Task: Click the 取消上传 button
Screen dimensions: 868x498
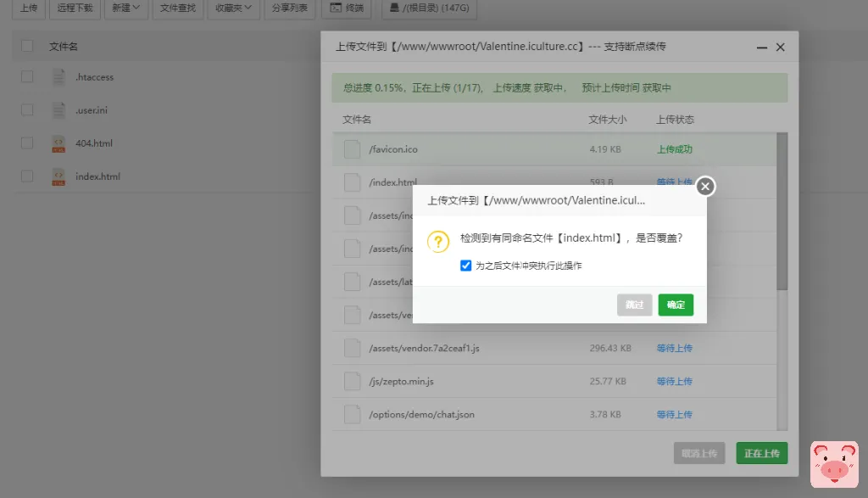Action: (x=699, y=453)
